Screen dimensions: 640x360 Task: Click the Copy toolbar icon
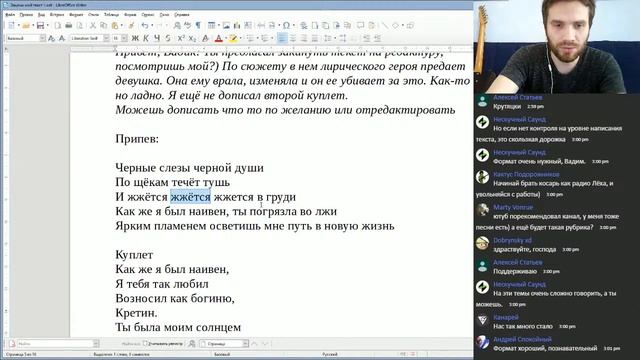[104, 26]
